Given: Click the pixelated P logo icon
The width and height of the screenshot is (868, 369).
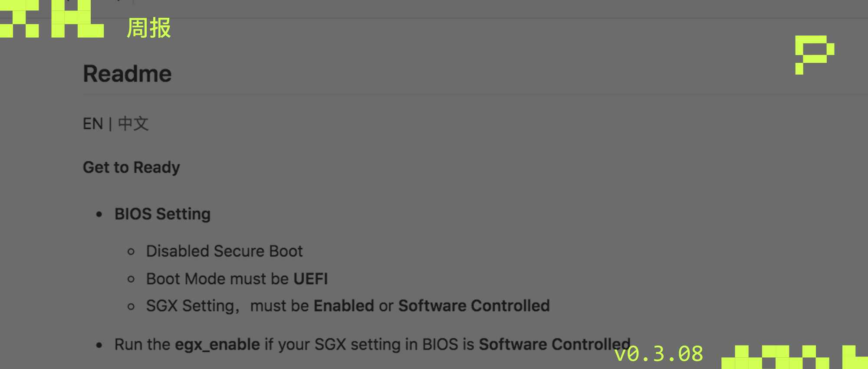Looking at the screenshot, I should [815, 55].
